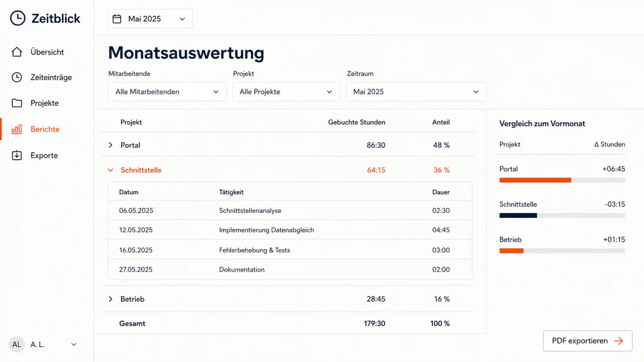Open the Alle Projekte dropdown
The height and width of the screenshot is (362, 644).
[286, 92]
